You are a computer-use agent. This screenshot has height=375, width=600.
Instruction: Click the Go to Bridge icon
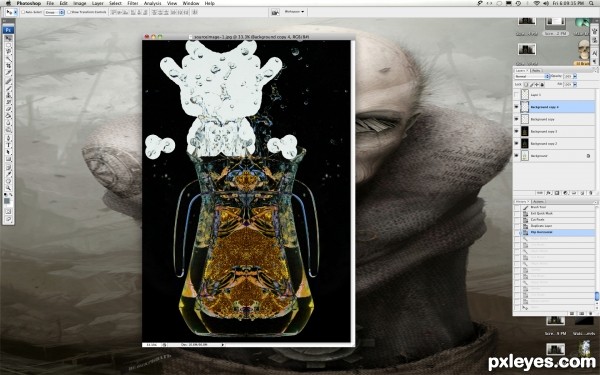point(275,13)
